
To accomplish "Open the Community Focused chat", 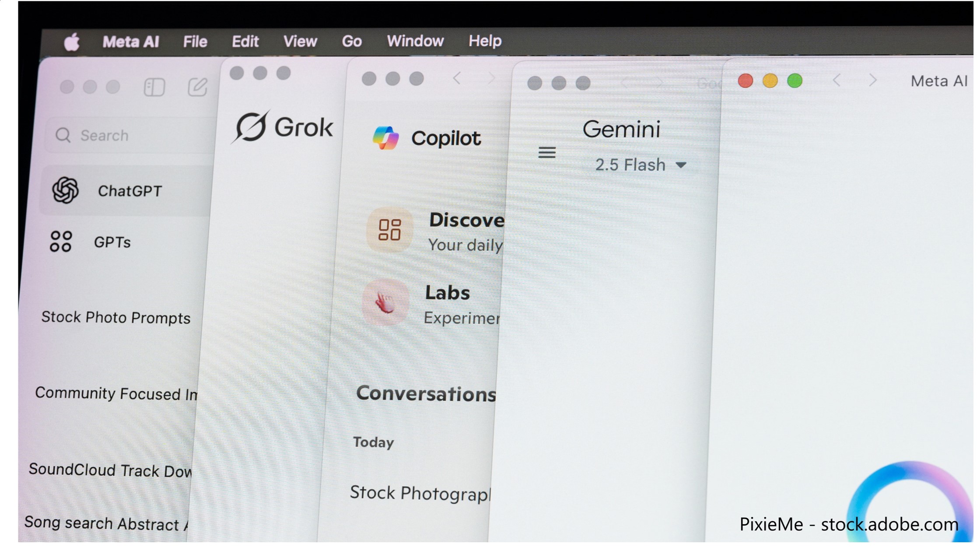I will click(x=116, y=393).
